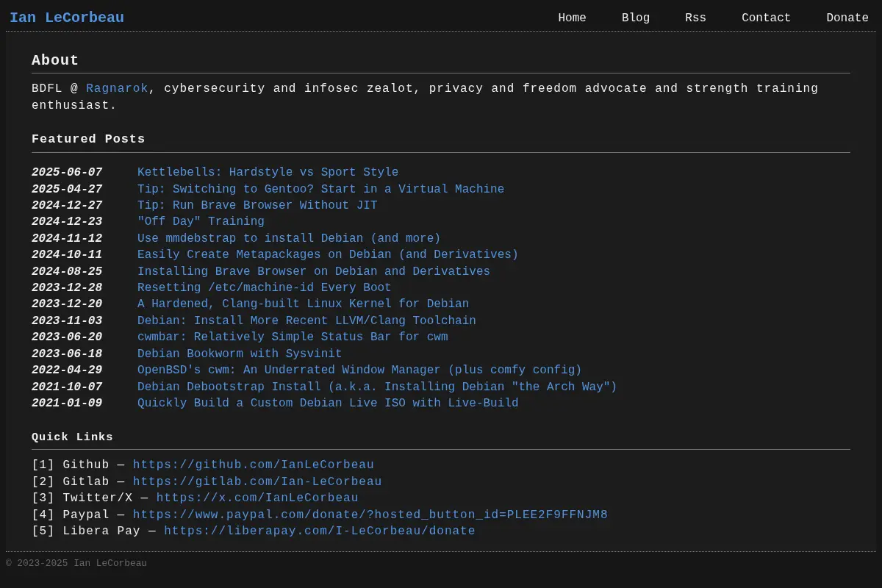882x588 pixels.
Task: Go to the Blog page
Action: (636, 18)
